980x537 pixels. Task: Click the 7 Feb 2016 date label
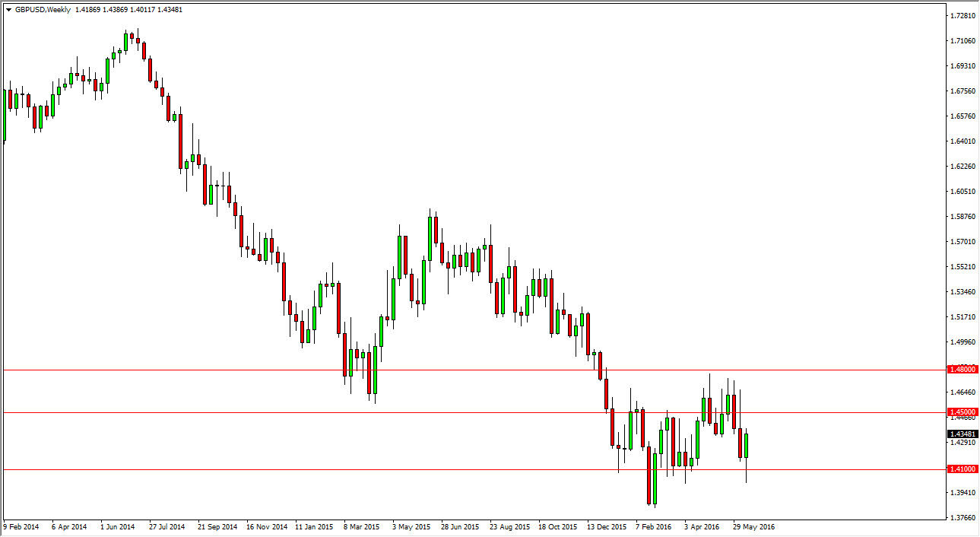(x=654, y=526)
